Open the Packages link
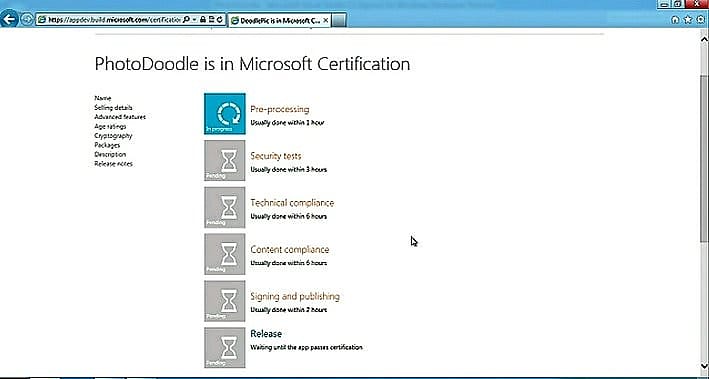709x379 pixels. coord(107,145)
